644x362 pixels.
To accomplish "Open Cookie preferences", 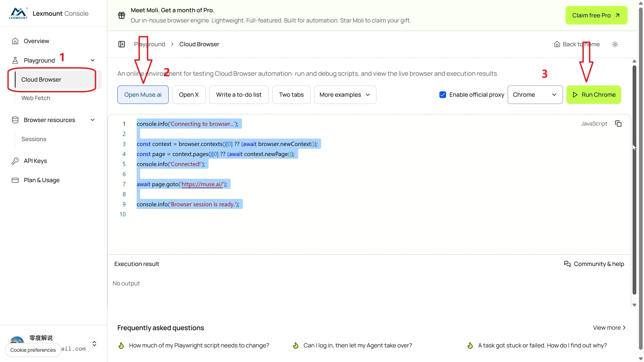I will (x=33, y=350).
